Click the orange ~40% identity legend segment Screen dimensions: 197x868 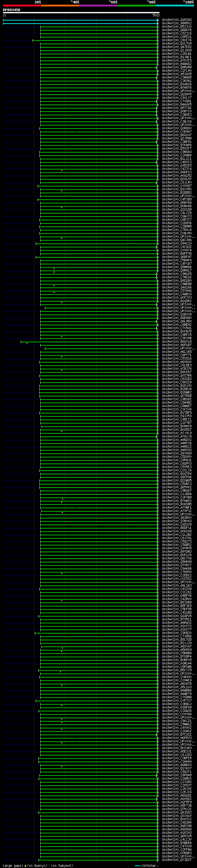click(x=60, y=6)
